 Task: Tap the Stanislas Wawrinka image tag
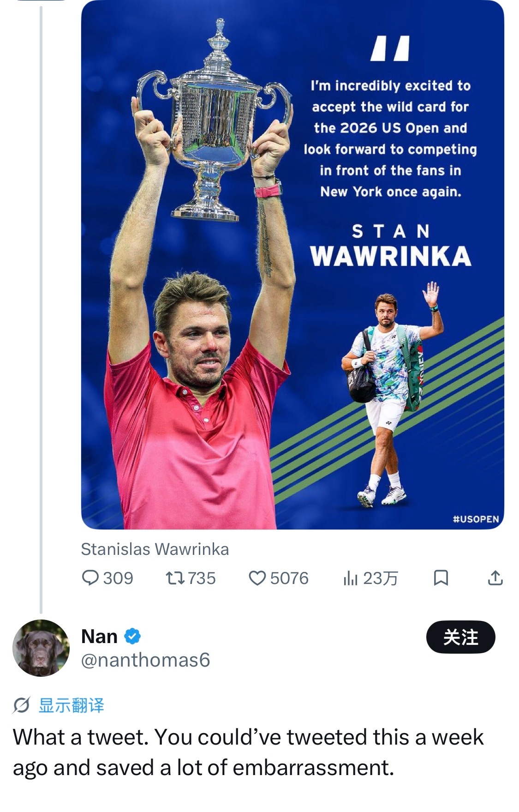[155, 549]
